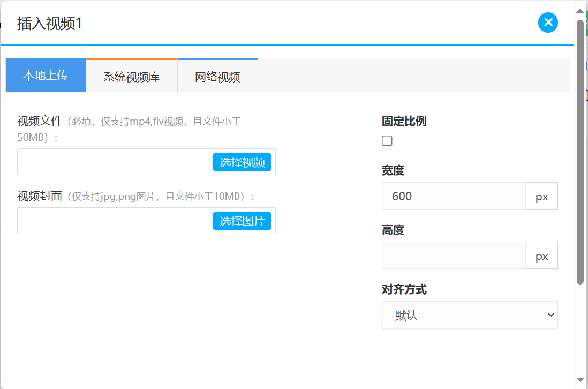
Task: Click the vertical scrollbar thumb
Action: click(580, 150)
